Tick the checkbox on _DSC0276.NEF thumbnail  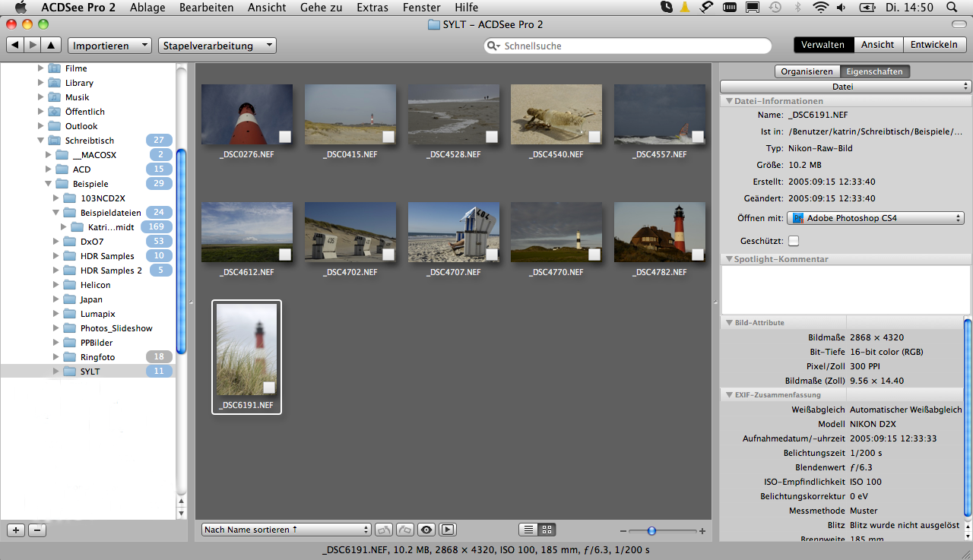point(285,137)
